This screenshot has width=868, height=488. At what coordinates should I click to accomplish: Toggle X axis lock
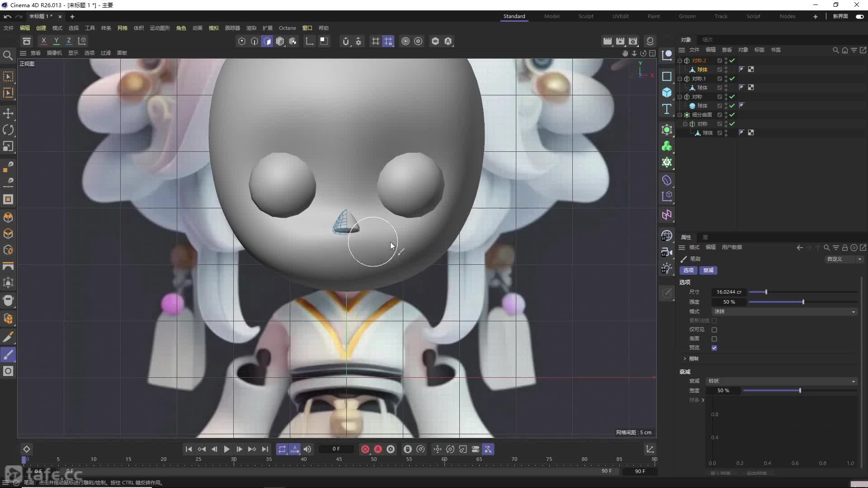tap(43, 41)
